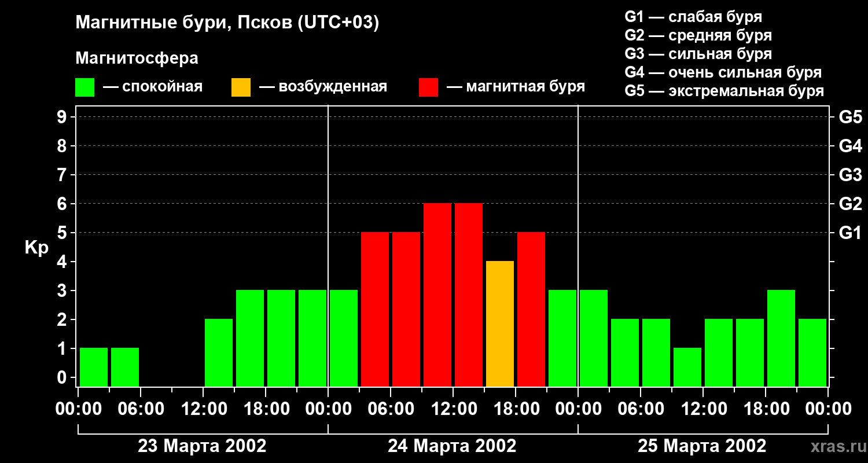Select the chart title 'Магнитные бури, Псков (UTC+03)'
The width and height of the screenshot is (868, 463).
point(227,23)
